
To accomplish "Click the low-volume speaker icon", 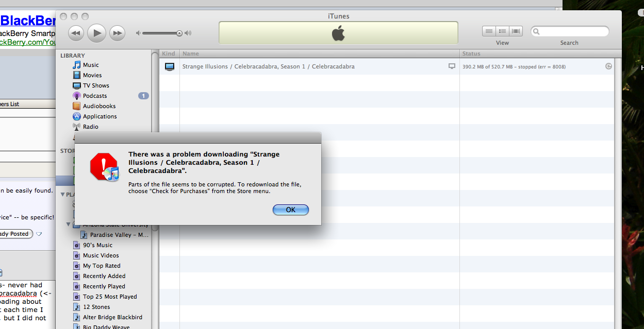I will tap(138, 33).
